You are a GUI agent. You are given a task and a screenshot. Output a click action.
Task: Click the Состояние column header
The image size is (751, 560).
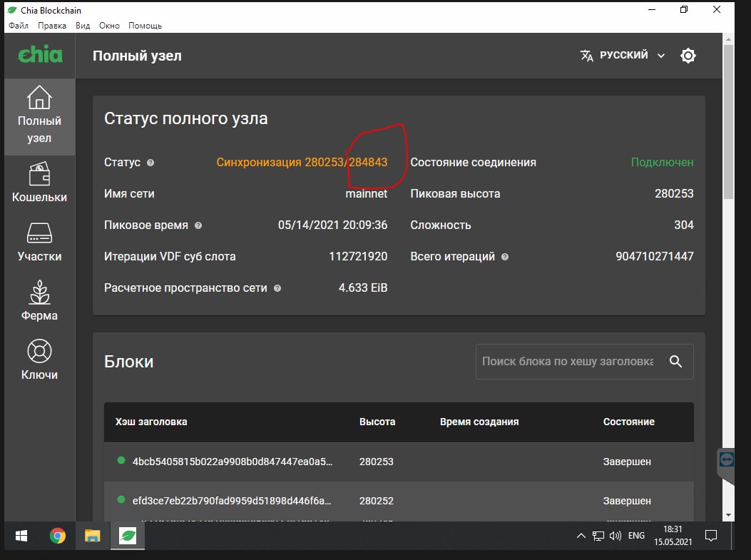pyautogui.click(x=629, y=422)
